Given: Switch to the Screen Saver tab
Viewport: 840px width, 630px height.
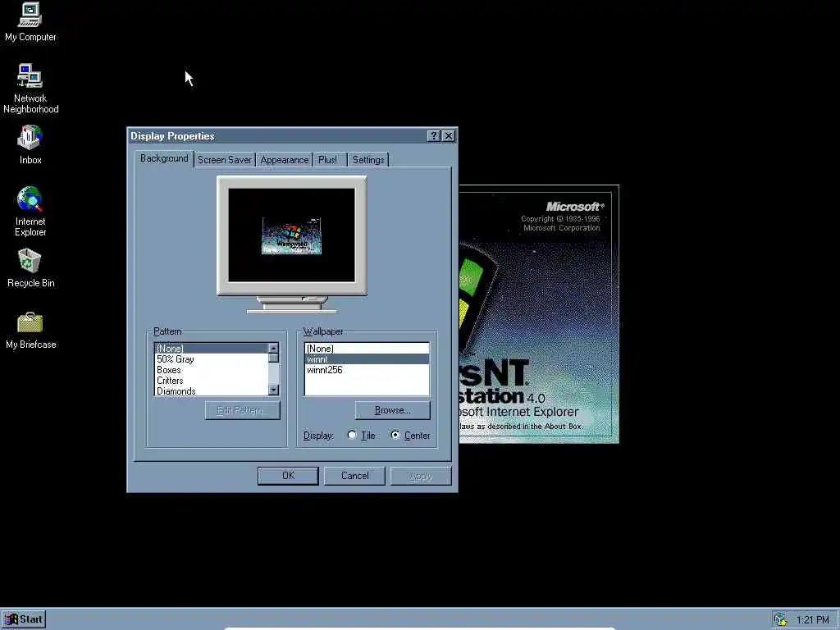Looking at the screenshot, I should pos(225,160).
